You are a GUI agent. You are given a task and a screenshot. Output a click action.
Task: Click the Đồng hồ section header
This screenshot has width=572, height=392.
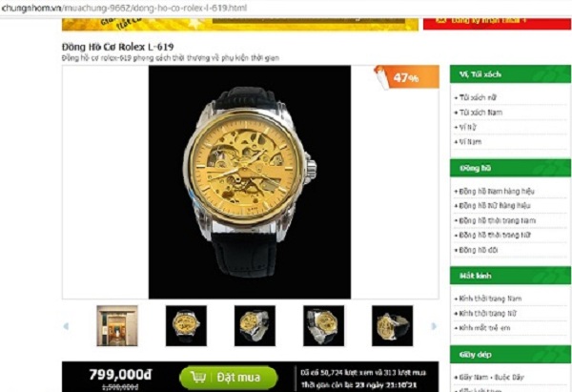point(510,168)
